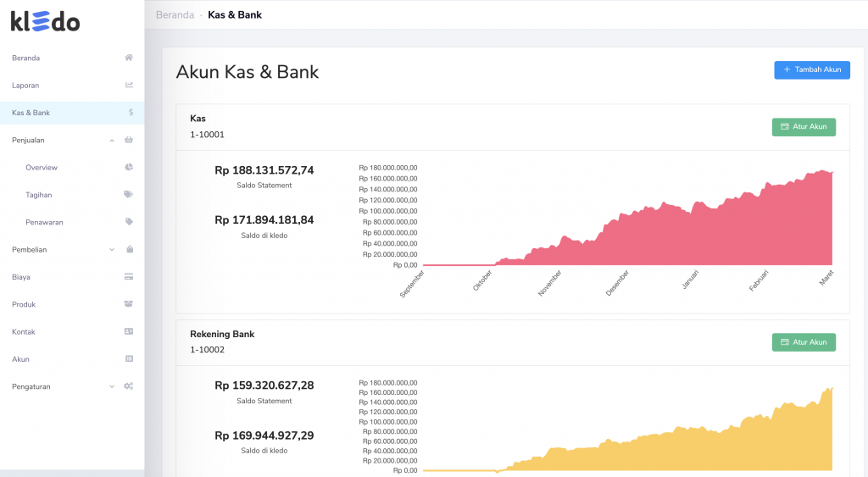Click the Kledo logo
Screen dimensions: 868x477
click(x=46, y=21)
